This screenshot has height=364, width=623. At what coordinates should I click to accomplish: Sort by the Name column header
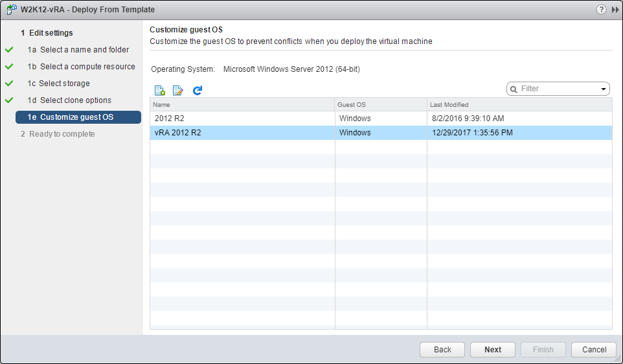click(x=242, y=104)
